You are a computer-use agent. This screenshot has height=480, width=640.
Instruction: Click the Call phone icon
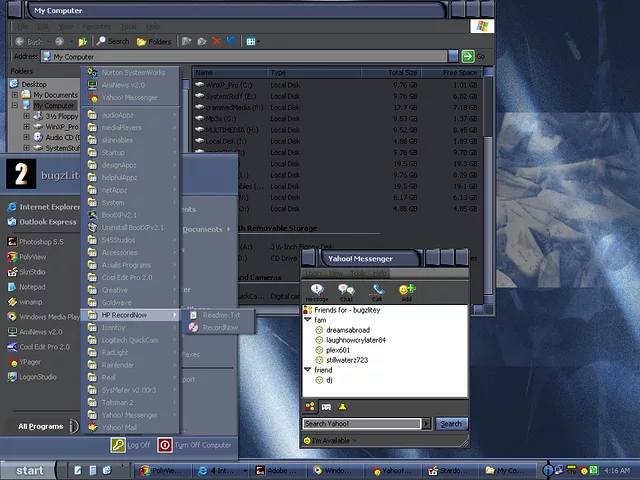pos(376,291)
